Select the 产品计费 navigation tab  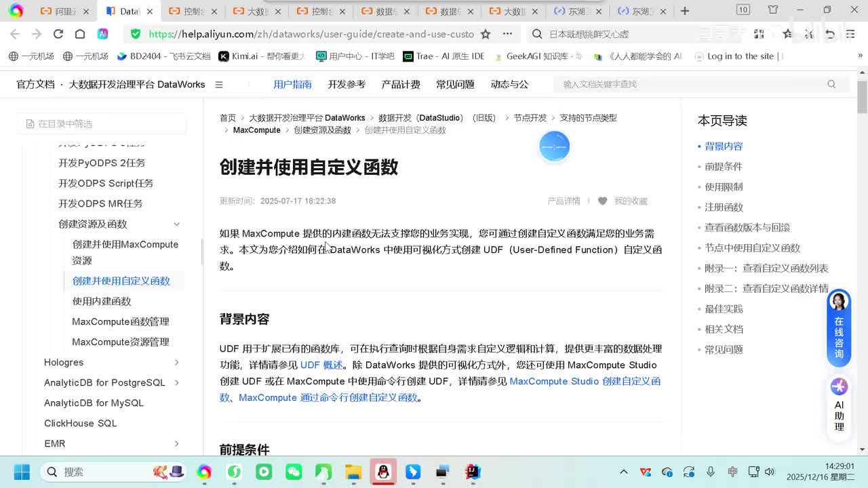(x=401, y=84)
